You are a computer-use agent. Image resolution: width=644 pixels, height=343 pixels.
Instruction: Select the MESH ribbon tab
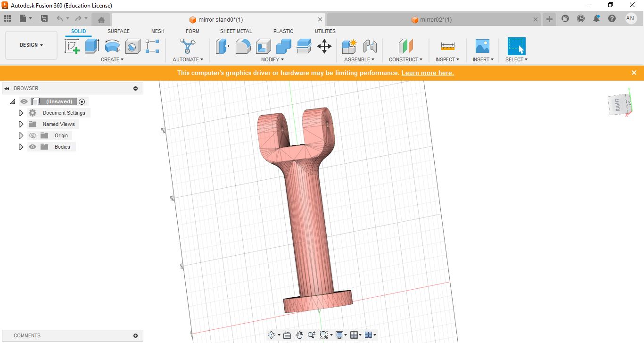tap(158, 31)
